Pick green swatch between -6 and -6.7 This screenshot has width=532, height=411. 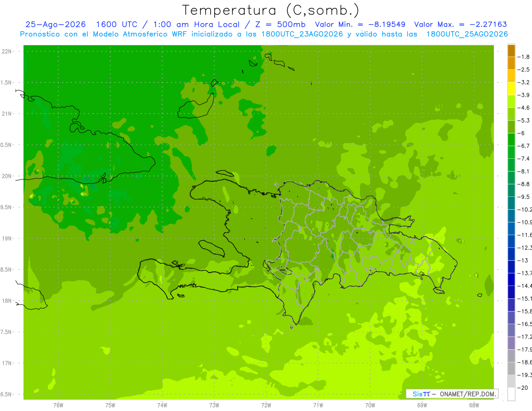[x=511, y=139]
